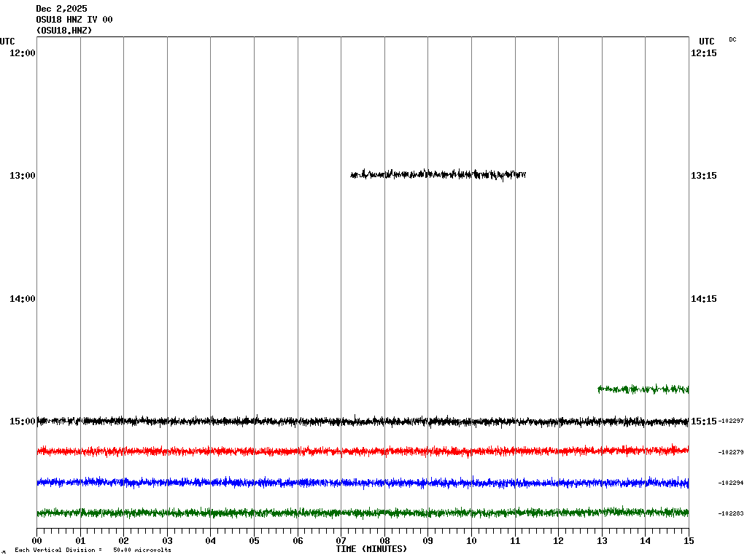The height and width of the screenshot is (560, 747).
Task: Select the 14:00 label on left axis
Action: pyautogui.click(x=22, y=299)
